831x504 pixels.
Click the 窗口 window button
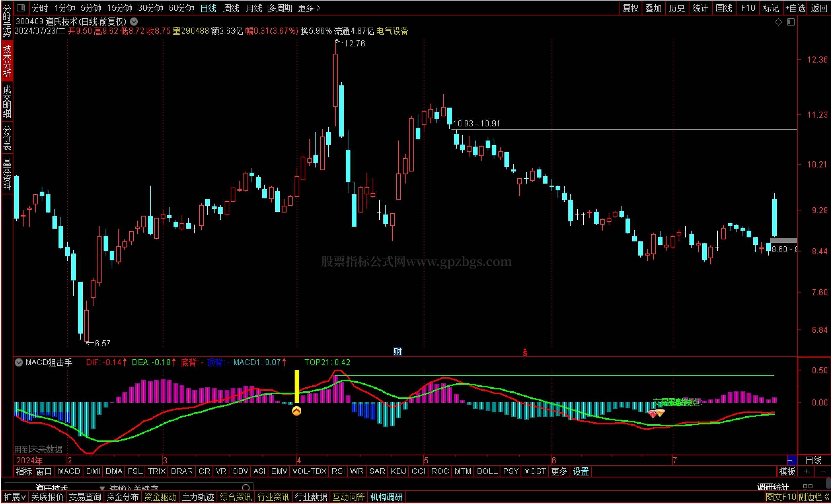point(44,472)
